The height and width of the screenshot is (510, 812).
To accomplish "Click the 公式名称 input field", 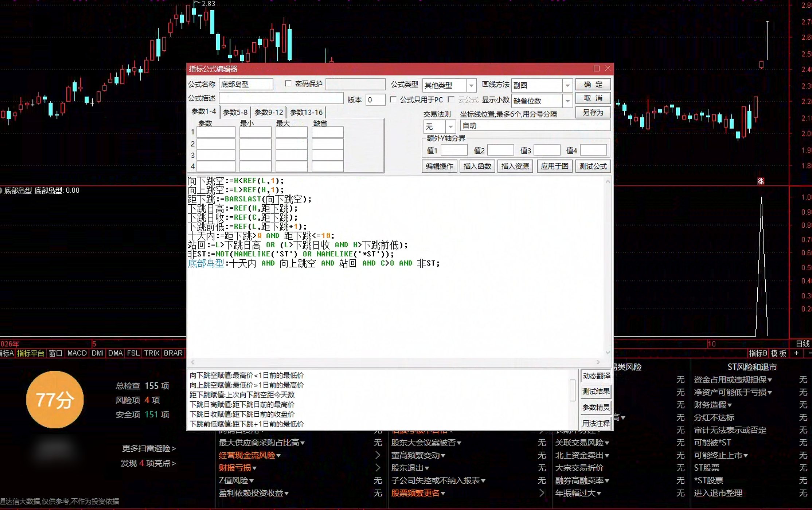I will 246,84.
